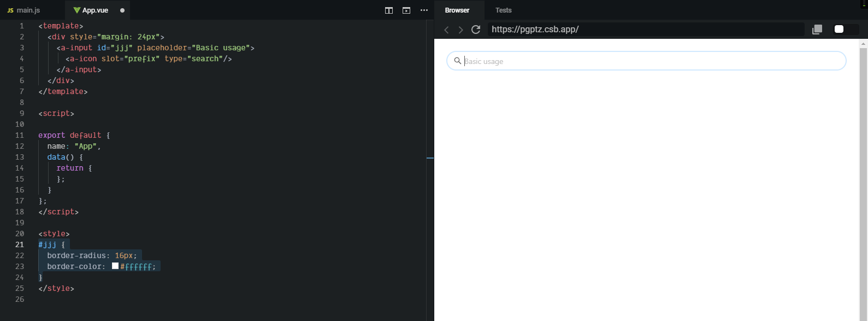Click the Vue logo icon on App.vue tab
The height and width of the screenshot is (321, 868).
(x=77, y=10)
